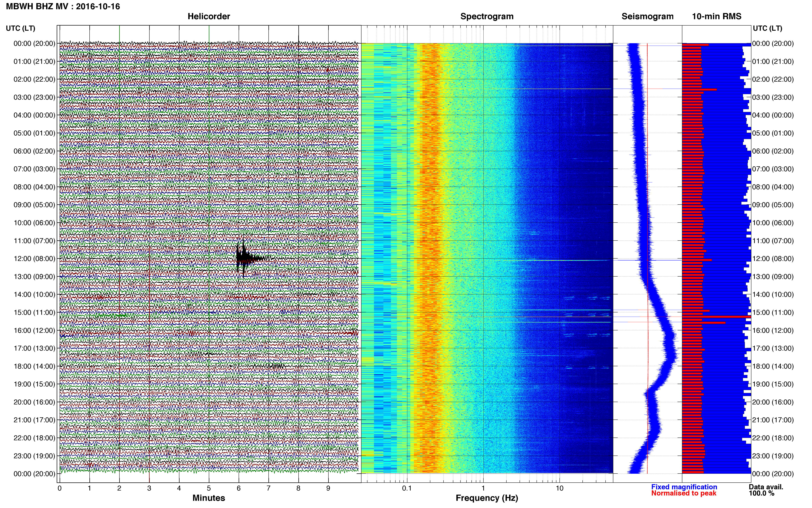Image resolution: width=812 pixels, height=508 pixels.
Task: Click the right time label '22:00 (18:00)'
Action: point(773,438)
